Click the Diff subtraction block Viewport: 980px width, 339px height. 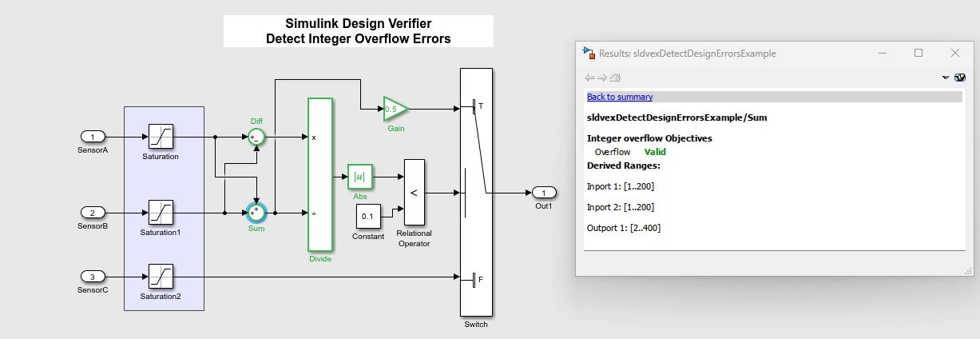coord(256,137)
